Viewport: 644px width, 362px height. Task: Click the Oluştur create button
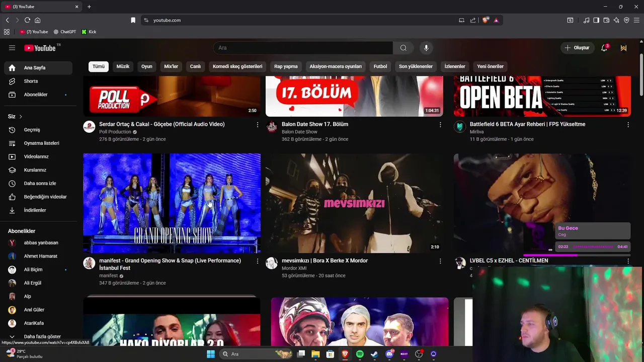578,48
